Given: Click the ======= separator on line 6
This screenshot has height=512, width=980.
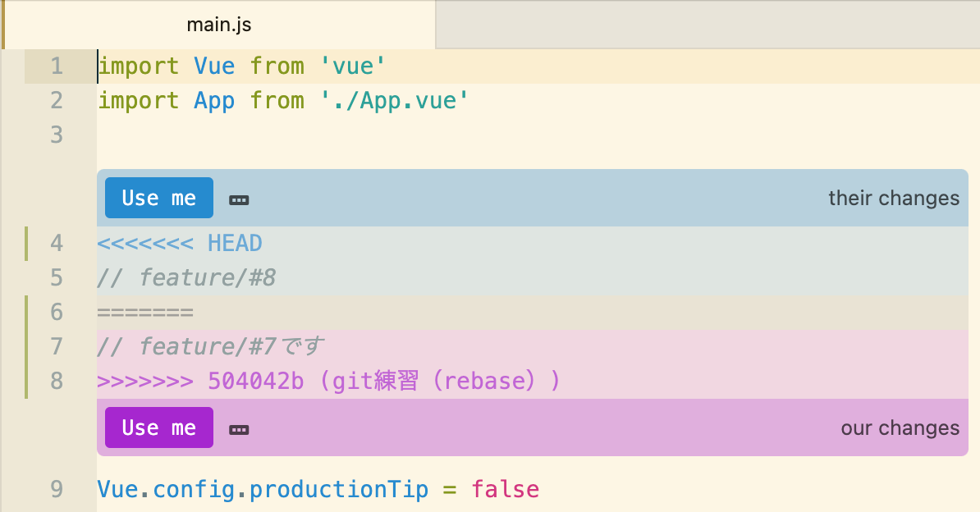Looking at the screenshot, I should pyautogui.click(x=148, y=312).
